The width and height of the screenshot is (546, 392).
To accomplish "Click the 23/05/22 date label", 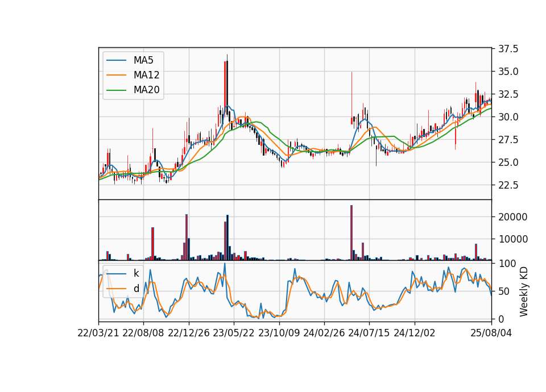I will (x=234, y=333).
